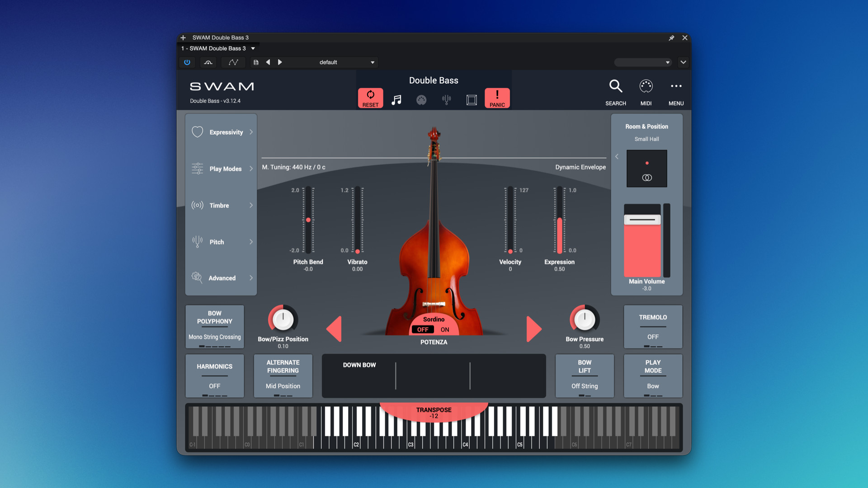Click the Bow/Pizz Position knob
This screenshot has width=868, height=488.
pyautogui.click(x=283, y=319)
